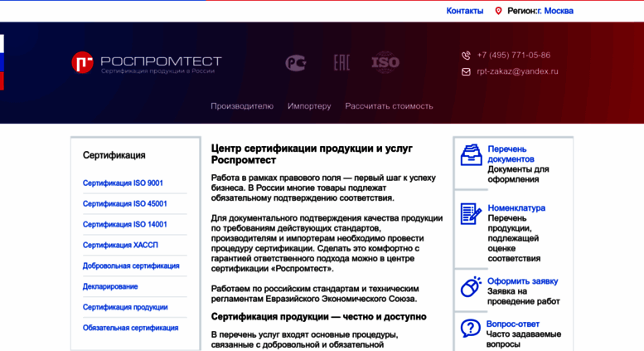Click the mouse icon for Оформить заявку

click(471, 286)
